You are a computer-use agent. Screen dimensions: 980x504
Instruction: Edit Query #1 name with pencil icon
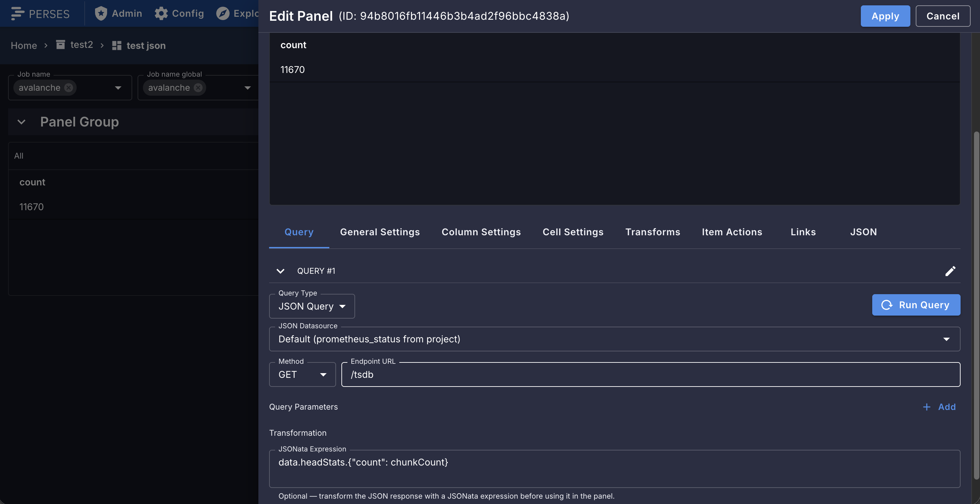tap(950, 271)
